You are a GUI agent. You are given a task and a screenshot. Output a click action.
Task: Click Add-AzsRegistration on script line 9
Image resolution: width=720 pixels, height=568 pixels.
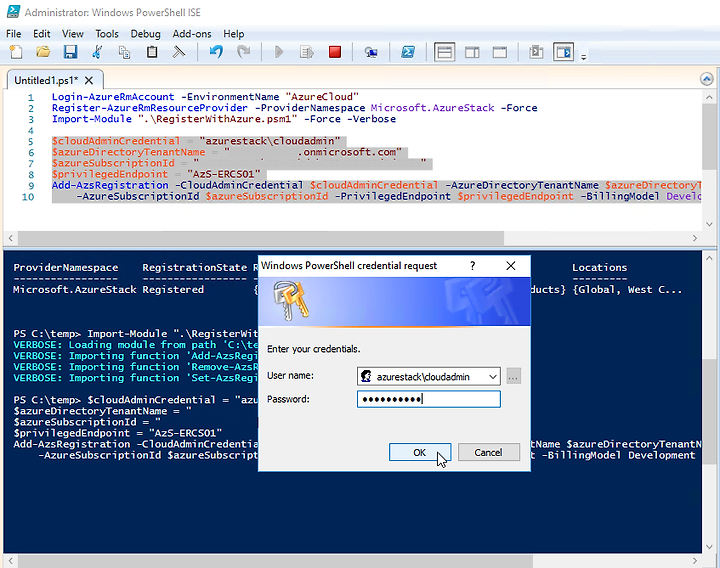pyautogui.click(x=110, y=185)
